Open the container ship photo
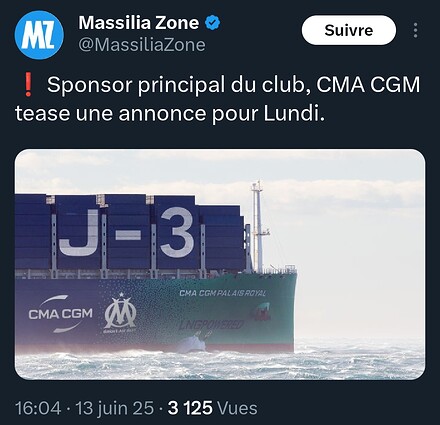 (220, 264)
